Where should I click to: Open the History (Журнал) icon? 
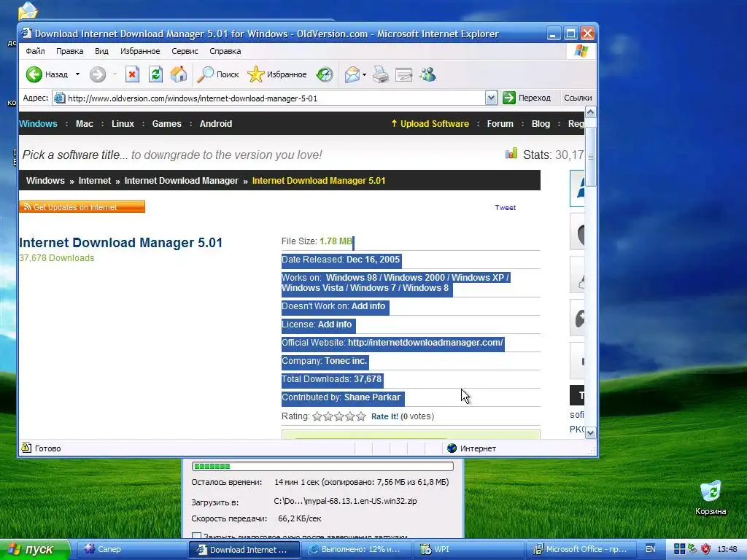point(325,74)
